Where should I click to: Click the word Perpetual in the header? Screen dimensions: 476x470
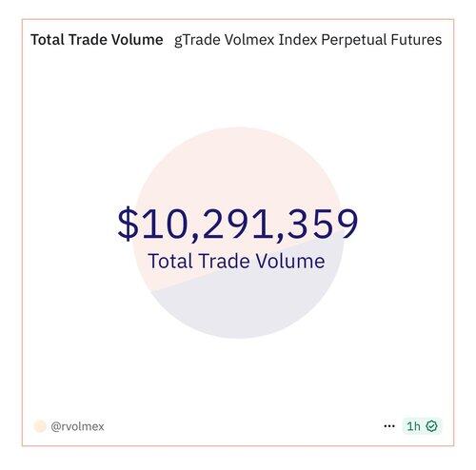354,41
